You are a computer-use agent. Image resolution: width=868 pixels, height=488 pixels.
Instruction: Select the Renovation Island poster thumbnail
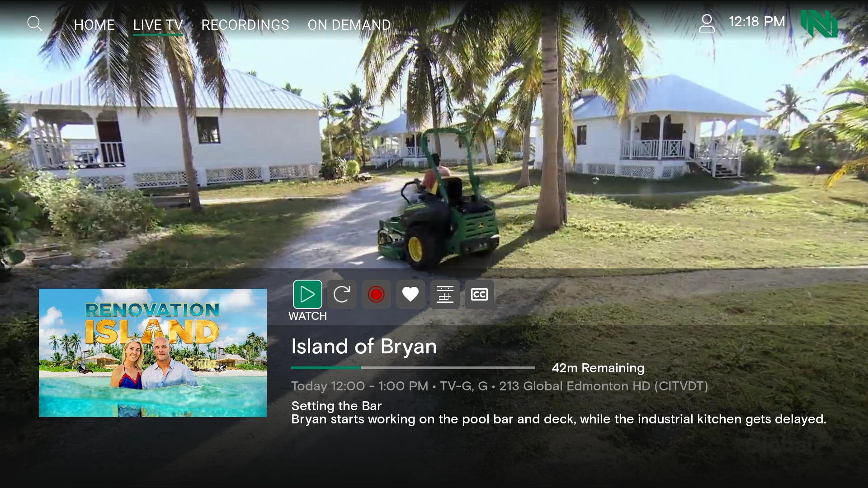153,353
